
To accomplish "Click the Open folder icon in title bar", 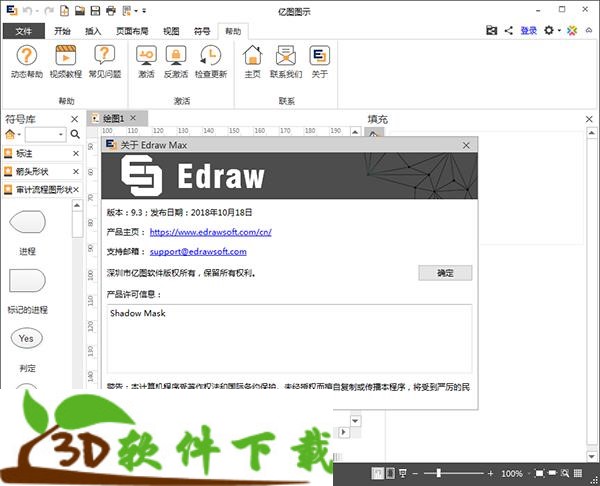I will point(80,11).
